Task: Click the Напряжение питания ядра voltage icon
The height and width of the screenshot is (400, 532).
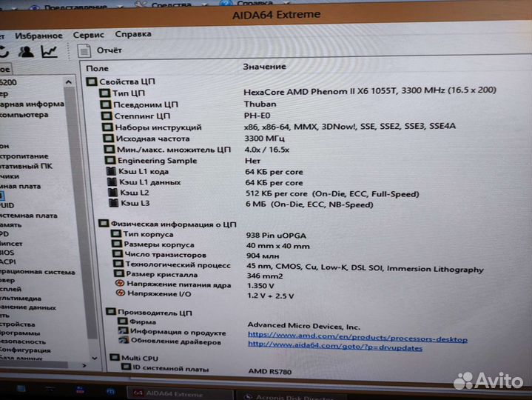Action: click(120, 283)
